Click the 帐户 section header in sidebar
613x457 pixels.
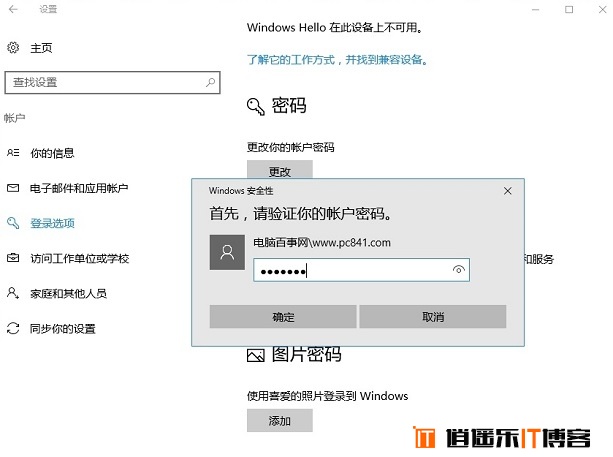pyautogui.click(x=14, y=118)
